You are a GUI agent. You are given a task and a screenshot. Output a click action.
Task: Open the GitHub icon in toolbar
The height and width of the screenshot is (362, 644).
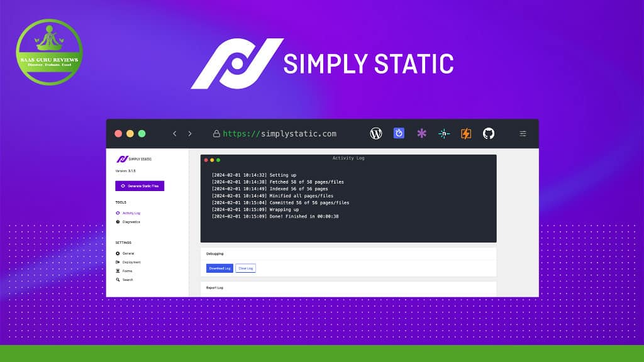(488, 133)
